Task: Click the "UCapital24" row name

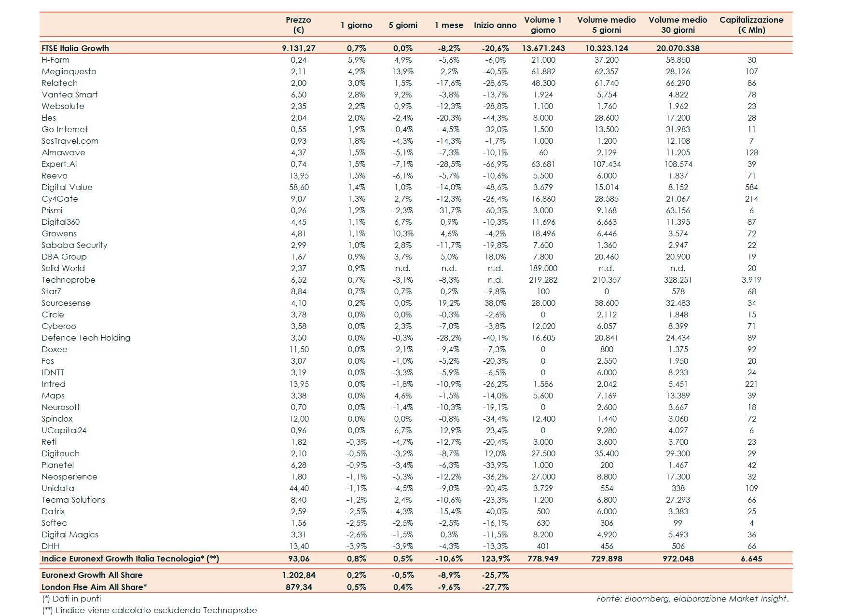Action: tap(64, 430)
